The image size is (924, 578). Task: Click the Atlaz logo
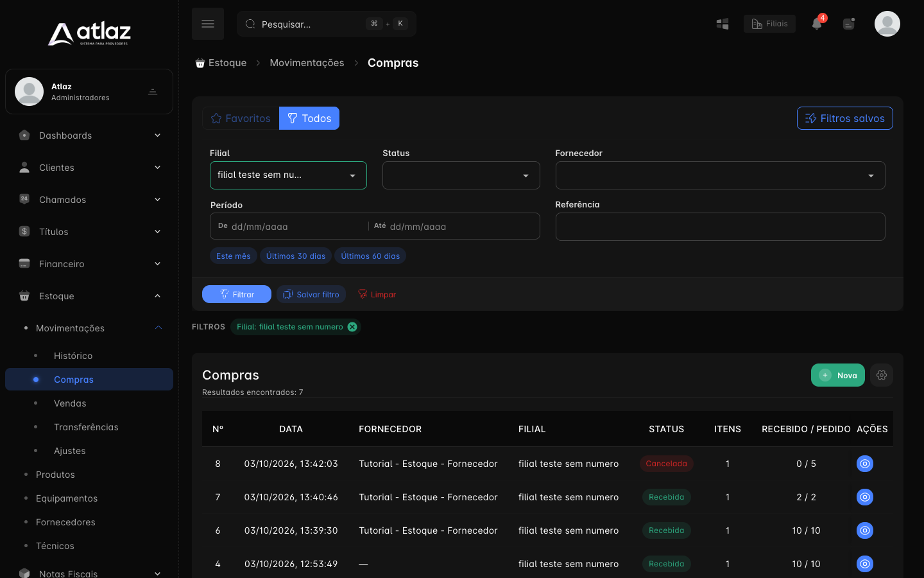tap(89, 33)
